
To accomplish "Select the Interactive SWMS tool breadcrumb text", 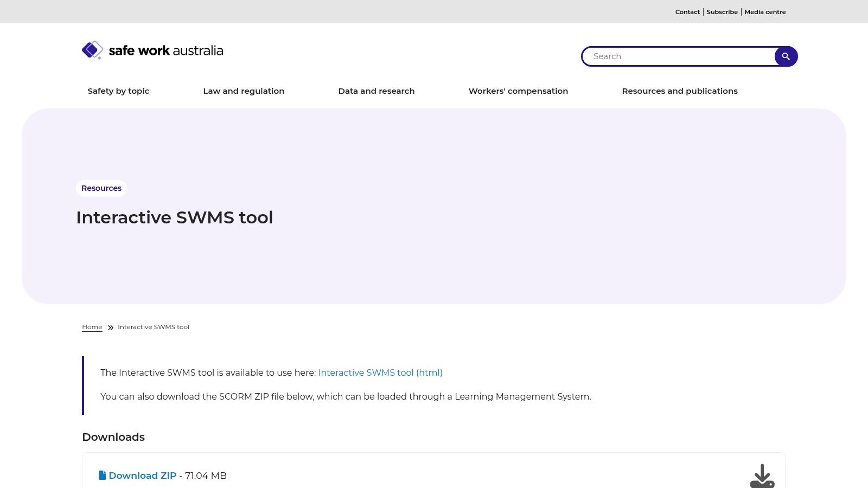I will point(154,327).
